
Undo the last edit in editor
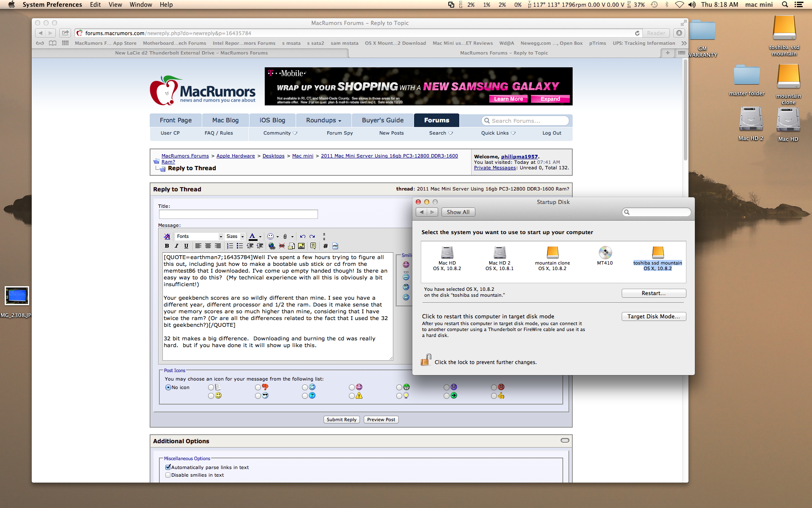pos(302,237)
